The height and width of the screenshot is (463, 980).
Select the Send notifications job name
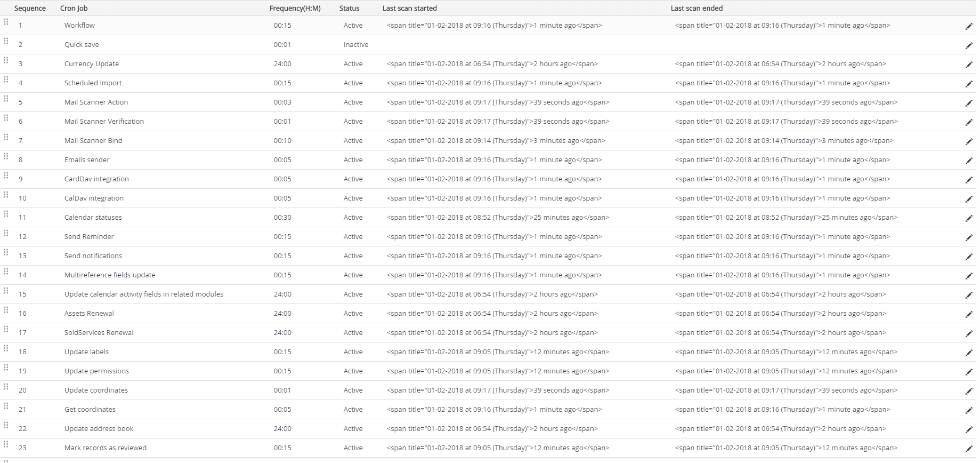point(93,256)
